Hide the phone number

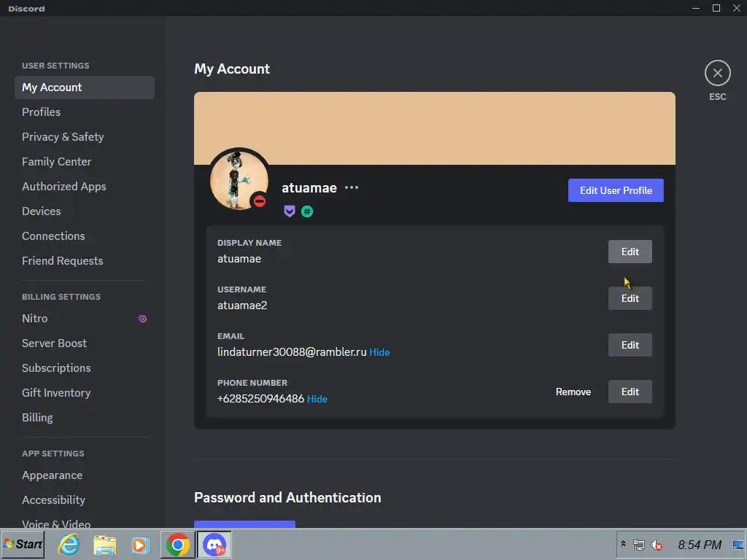(x=317, y=399)
